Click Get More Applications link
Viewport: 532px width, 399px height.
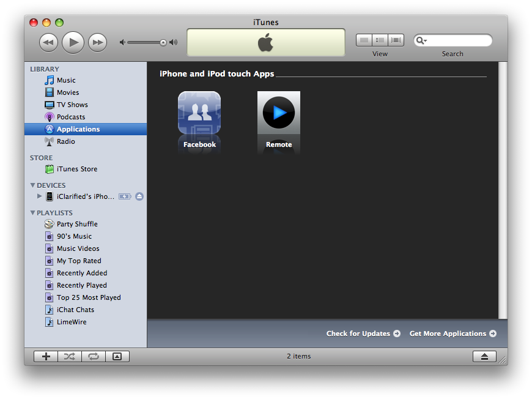point(453,334)
